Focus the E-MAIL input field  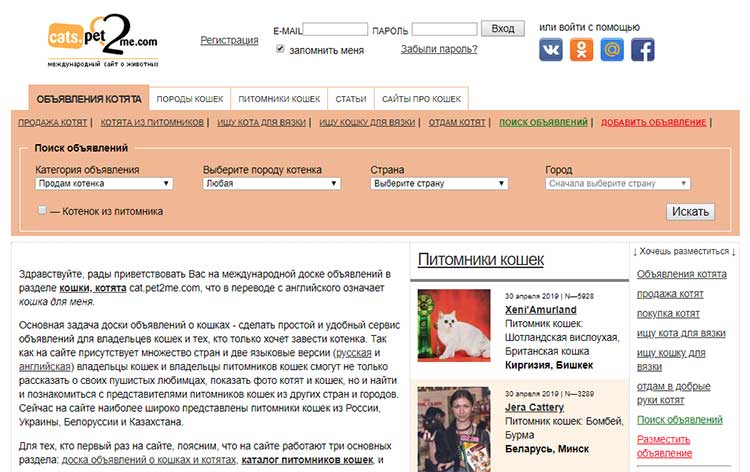[x=335, y=29]
